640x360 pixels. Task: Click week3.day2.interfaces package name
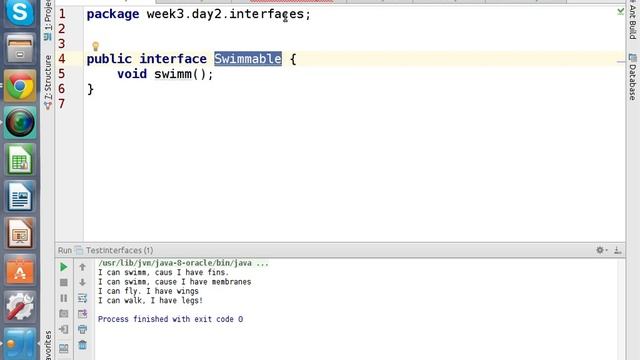click(x=225, y=14)
